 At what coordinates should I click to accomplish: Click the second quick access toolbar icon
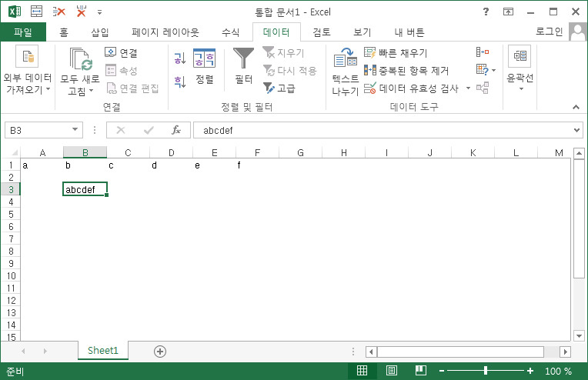pos(36,12)
